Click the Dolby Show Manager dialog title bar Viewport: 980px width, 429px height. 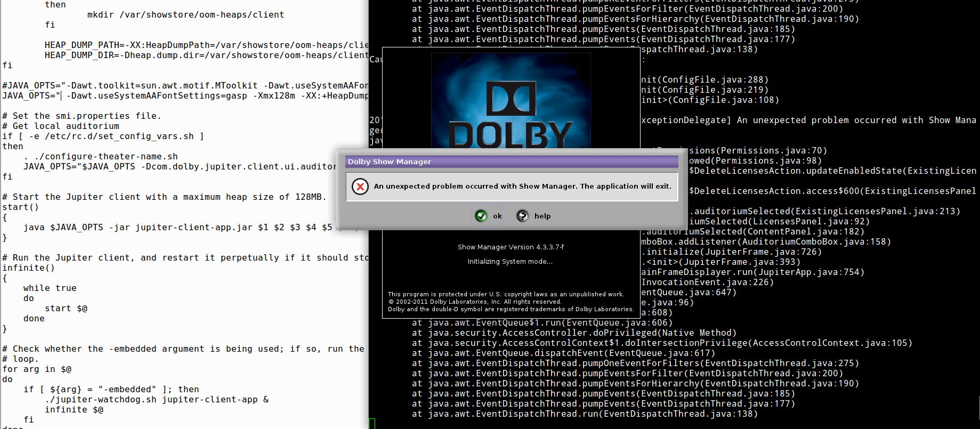512,161
